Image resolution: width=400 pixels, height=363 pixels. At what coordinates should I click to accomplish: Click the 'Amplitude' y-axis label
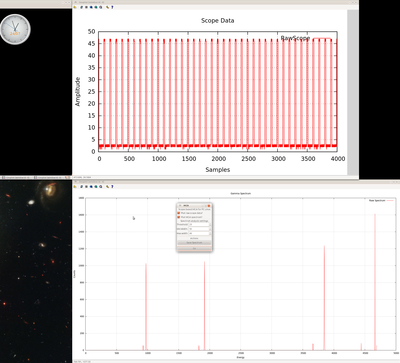78,92
